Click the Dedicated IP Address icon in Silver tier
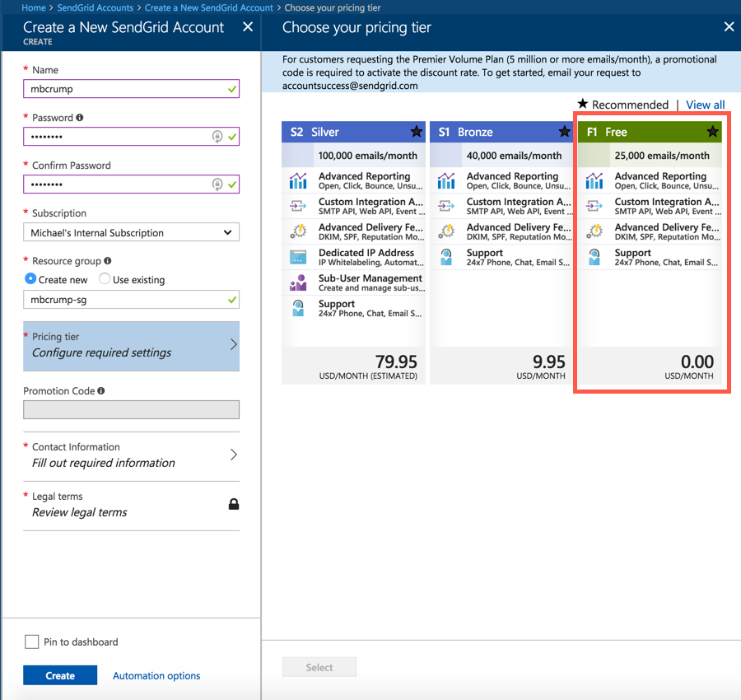The height and width of the screenshot is (700, 741). pos(298,257)
